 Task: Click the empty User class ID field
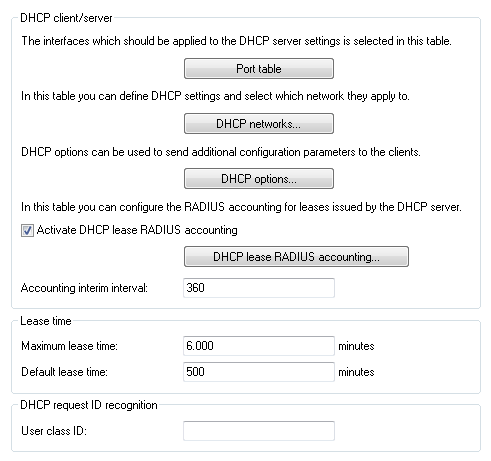pos(259,431)
